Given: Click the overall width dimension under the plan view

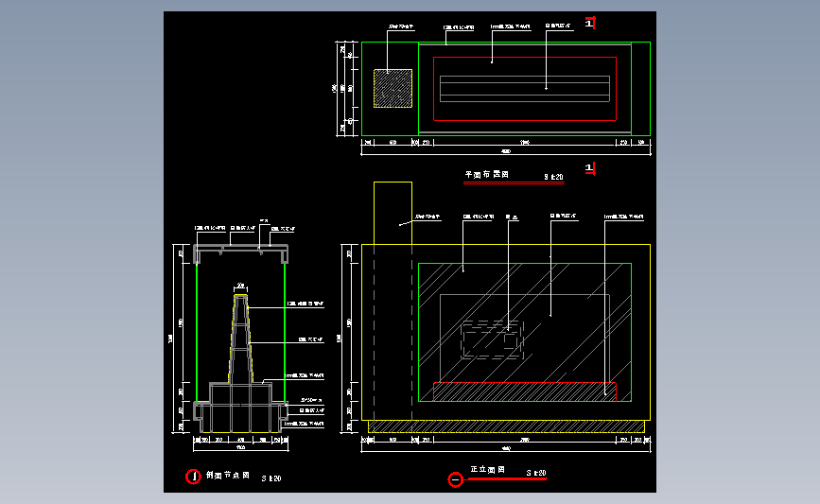Looking at the screenshot, I should 506,151.
